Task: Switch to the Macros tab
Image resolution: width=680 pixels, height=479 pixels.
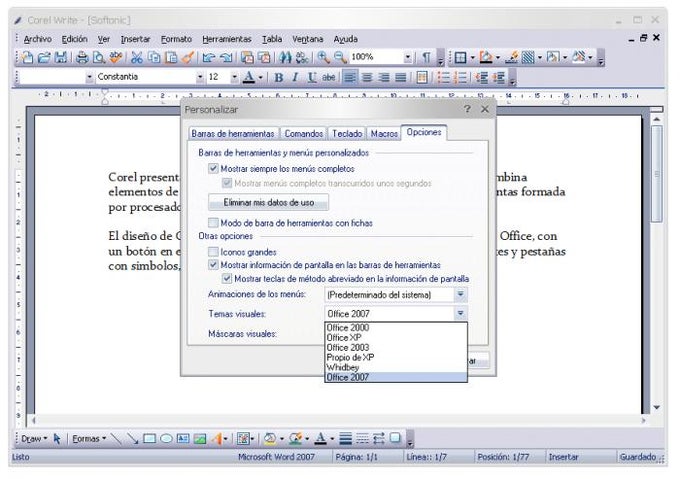Action: point(384,134)
